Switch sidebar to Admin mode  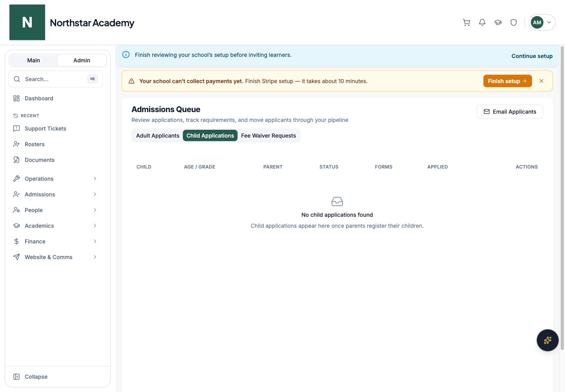click(x=82, y=60)
